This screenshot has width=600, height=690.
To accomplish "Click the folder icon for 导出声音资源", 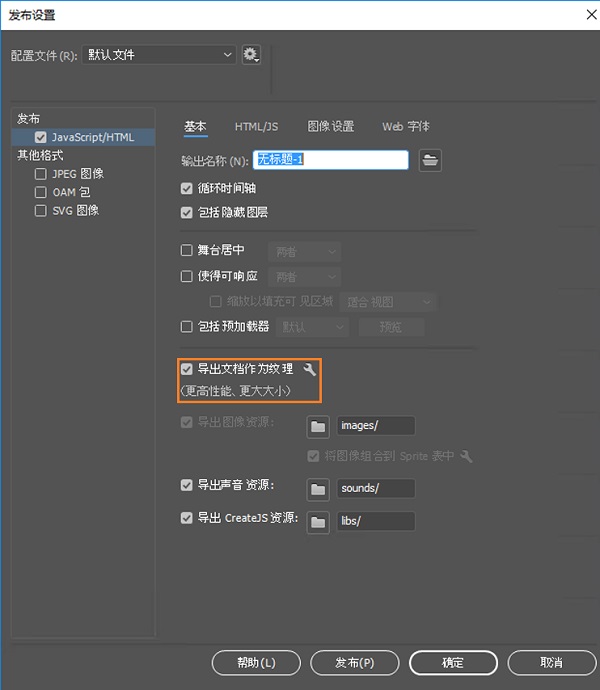I will tap(318, 489).
